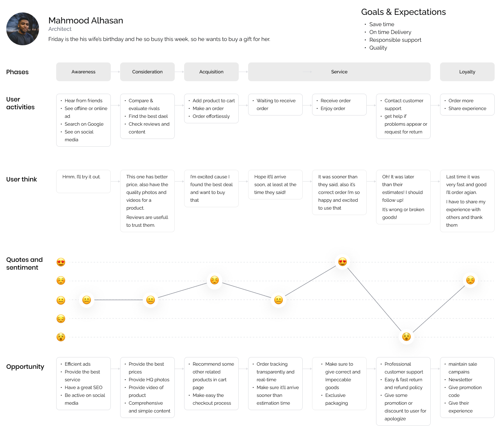Click the "Goals & Expectations" heading
The height and width of the screenshot is (432, 504).
click(403, 12)
